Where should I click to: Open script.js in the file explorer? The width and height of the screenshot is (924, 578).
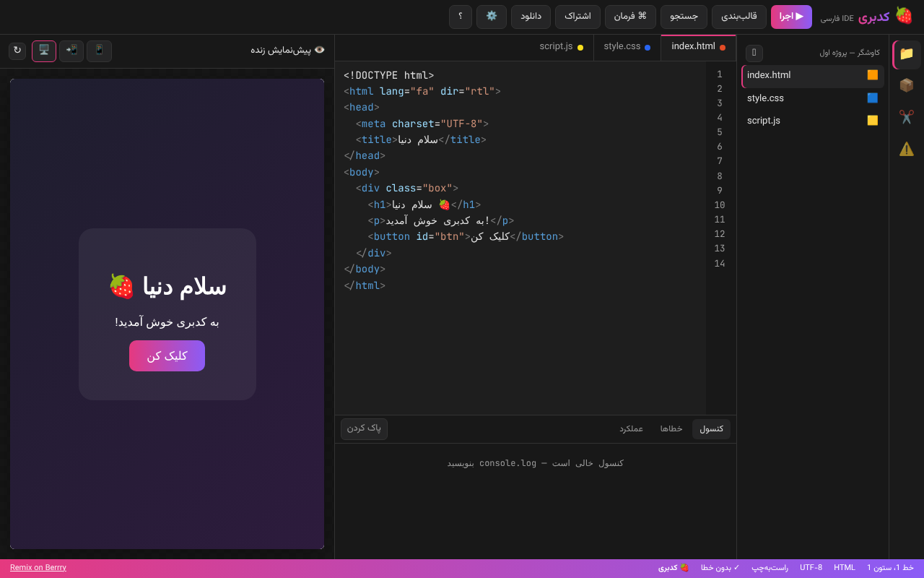pyautogui.click(x=813, y=121)
